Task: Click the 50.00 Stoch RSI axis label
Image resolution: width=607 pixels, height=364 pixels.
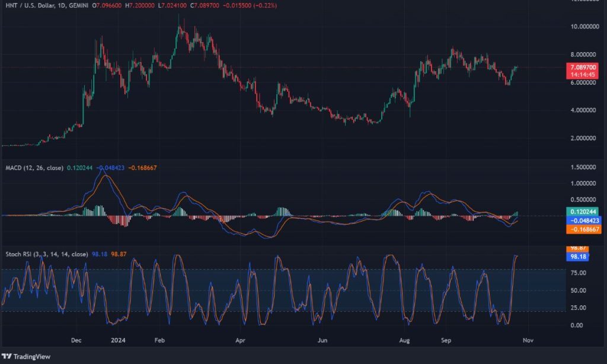Action: point(578,290)
